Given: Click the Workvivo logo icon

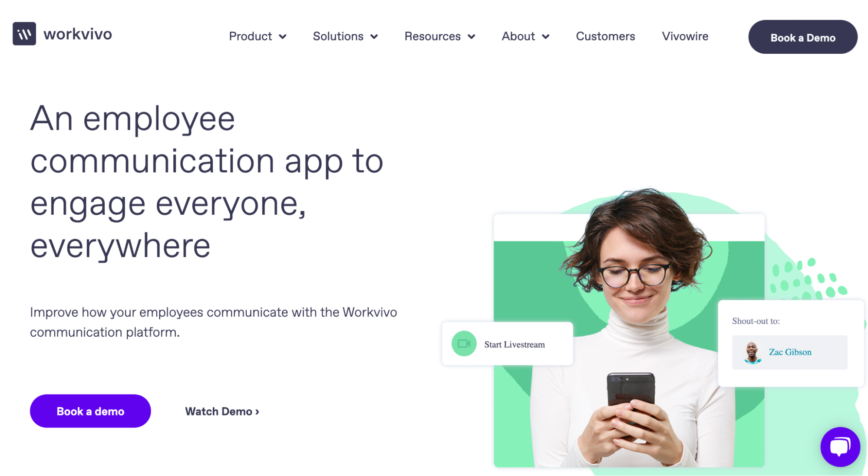Looking at the screenshot, I should tap(24, 34).
